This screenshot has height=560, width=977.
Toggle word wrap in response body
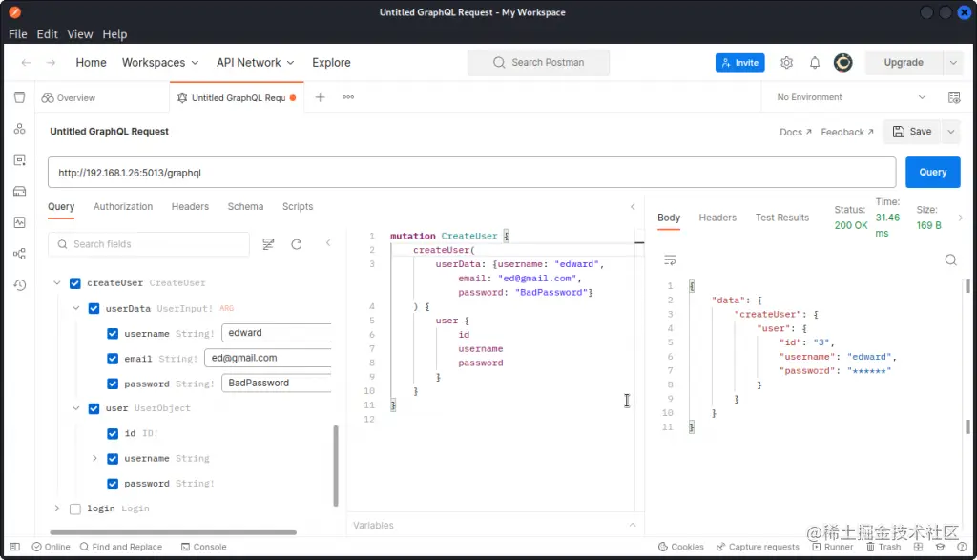[x=670, y=259]
